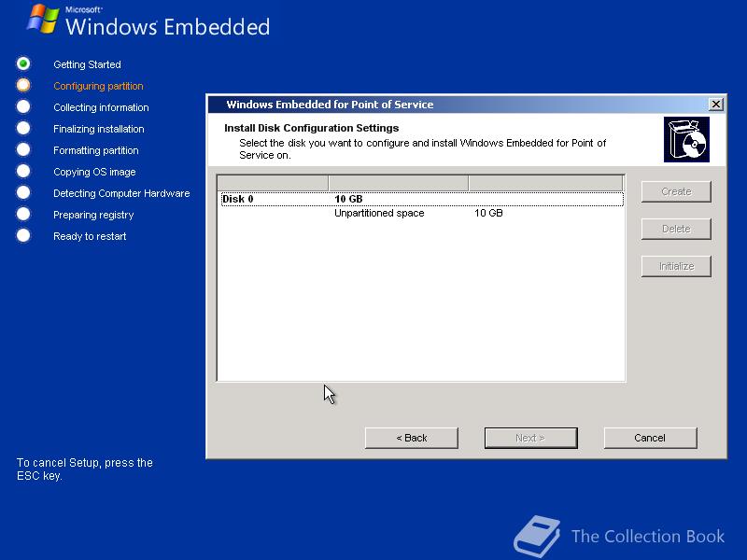Click the Copying OS image label
The height and width of the screenshot is (560, 747).
point(94,172)
